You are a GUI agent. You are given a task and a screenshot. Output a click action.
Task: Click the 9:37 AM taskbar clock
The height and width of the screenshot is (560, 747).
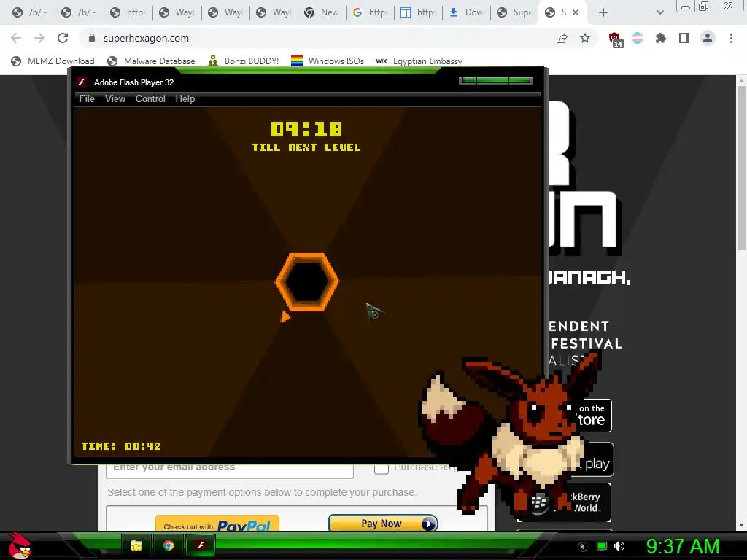tap(682, 546)
